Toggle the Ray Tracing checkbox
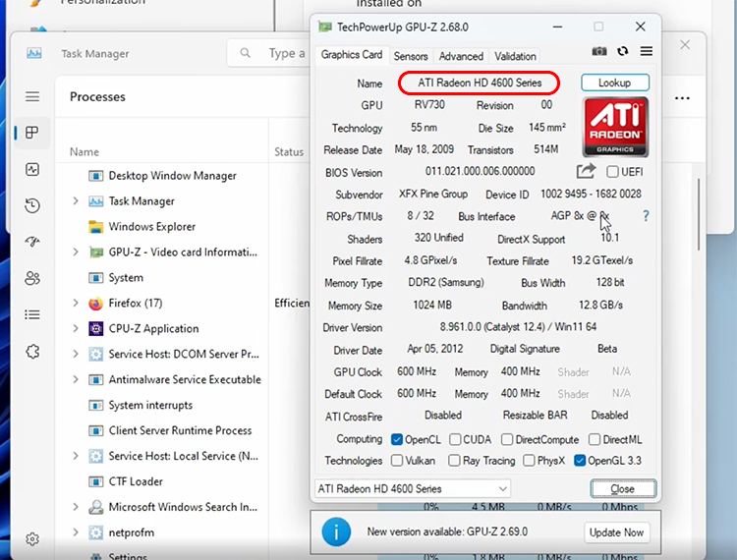Viewport: 737px width, 560px height. 454,461
